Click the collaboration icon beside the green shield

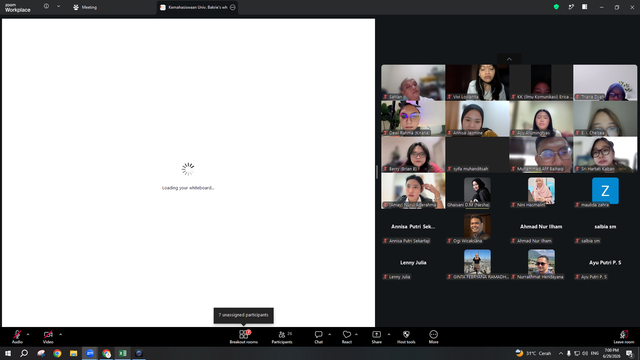[571, 7]
